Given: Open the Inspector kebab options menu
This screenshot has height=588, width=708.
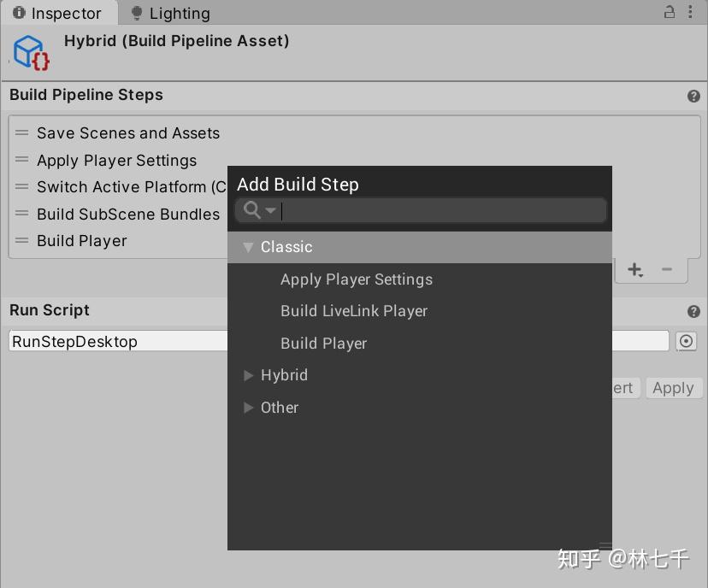Looking at the screenshot, I should (x=691, y=13).
